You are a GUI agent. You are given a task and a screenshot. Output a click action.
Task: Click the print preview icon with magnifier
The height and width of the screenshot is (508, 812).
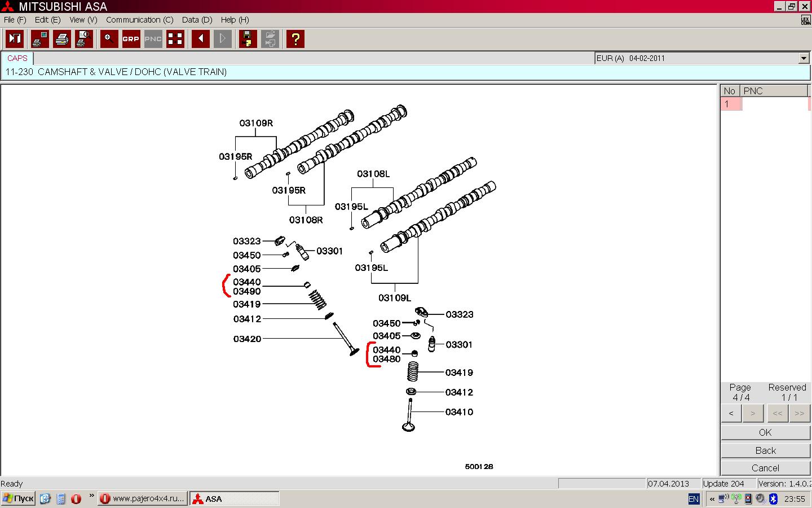click(84, 39)
